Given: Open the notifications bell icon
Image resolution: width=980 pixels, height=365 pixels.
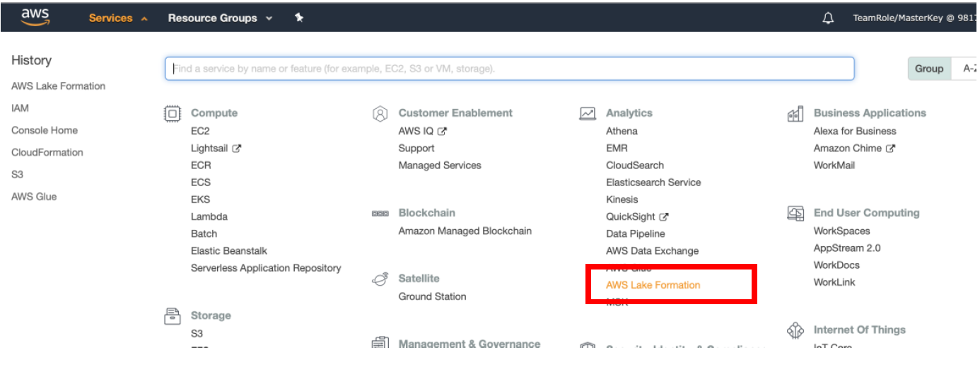Looking at the screenshot, I should pos(828,18).
